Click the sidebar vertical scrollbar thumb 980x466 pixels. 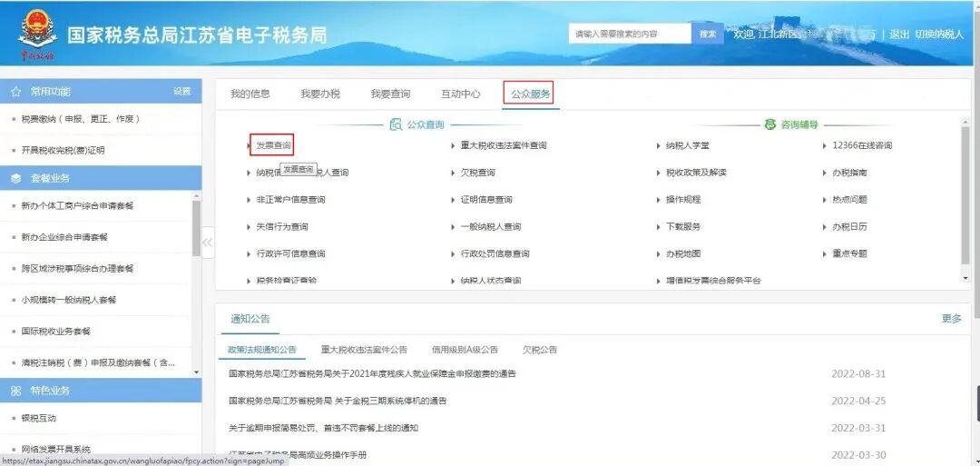pyautogui.click(x=197, y=228)
